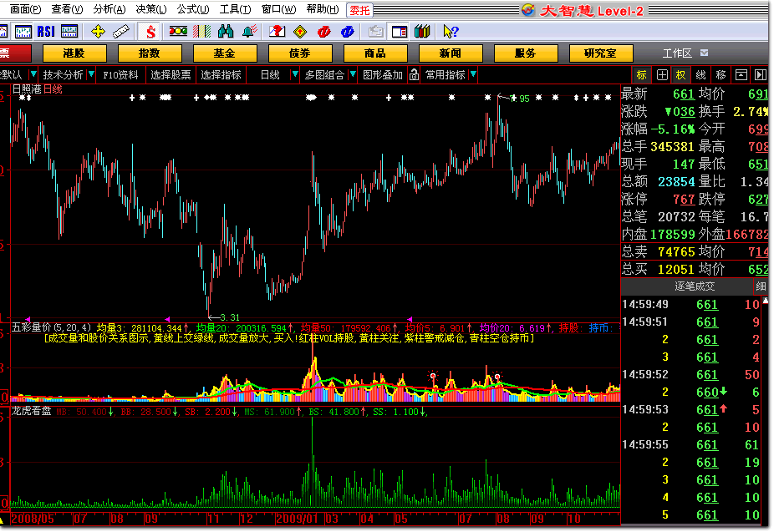
Task: Click the blue circular logo icon
Action: click(x=348, y=32)
